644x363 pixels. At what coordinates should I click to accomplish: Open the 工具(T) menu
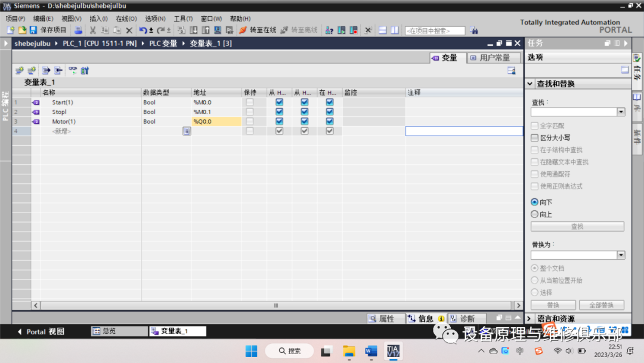point(182,19)
